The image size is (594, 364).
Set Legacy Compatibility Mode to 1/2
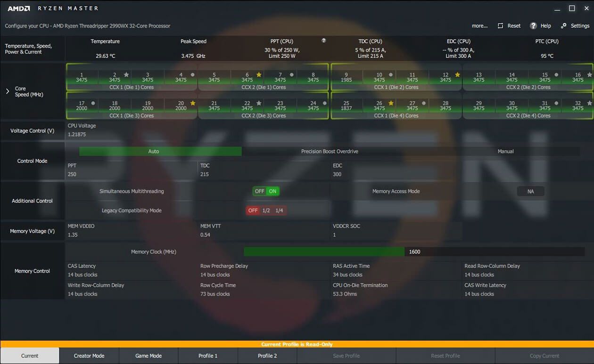click(x=266, y=210)
